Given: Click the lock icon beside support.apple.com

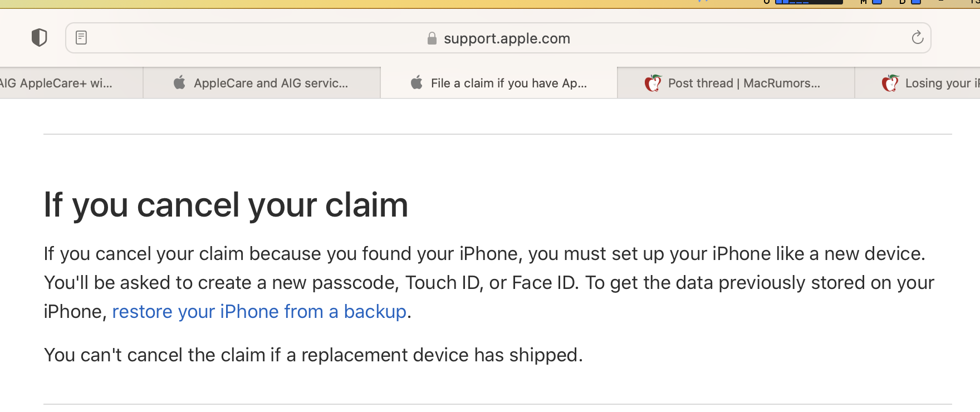Looking at the screenshot, I should point(432,38).
